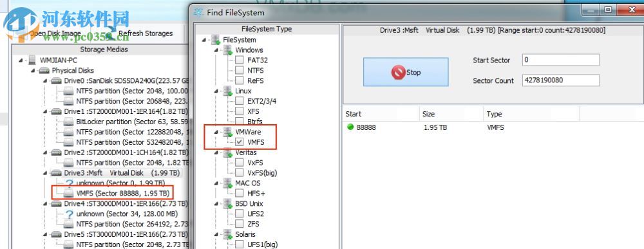Select the Veritas group icon

point(228,152)
